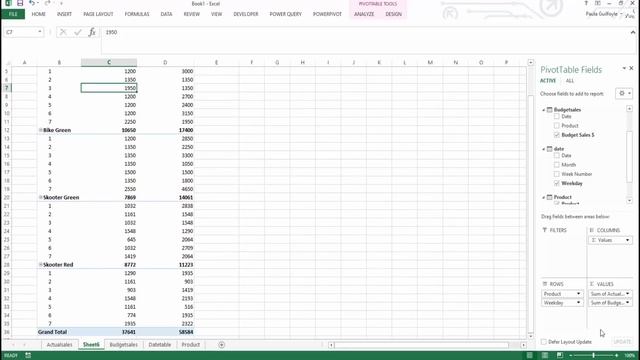Open PivotTable Fields pane options arrow
This screenshot has height=360, width=640.
point(624,69)
